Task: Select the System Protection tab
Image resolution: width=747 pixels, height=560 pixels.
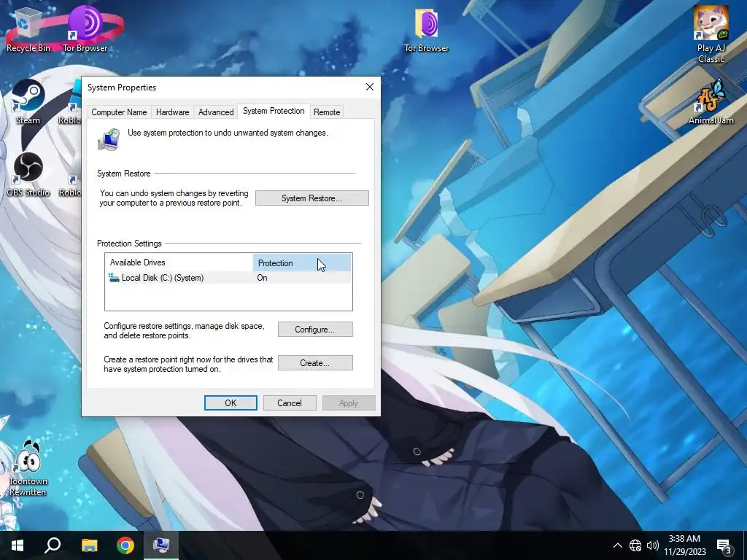Action: 274,111
